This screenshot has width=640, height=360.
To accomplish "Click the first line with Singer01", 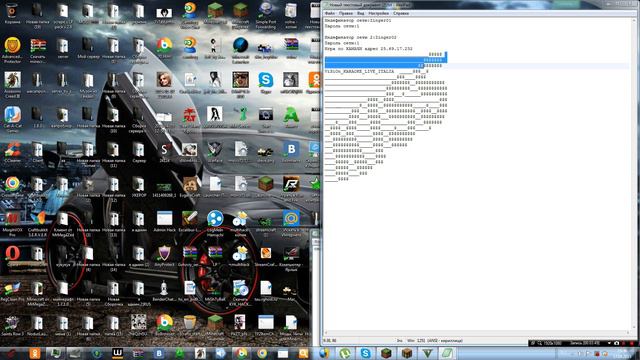I will (x=358, y=20).
